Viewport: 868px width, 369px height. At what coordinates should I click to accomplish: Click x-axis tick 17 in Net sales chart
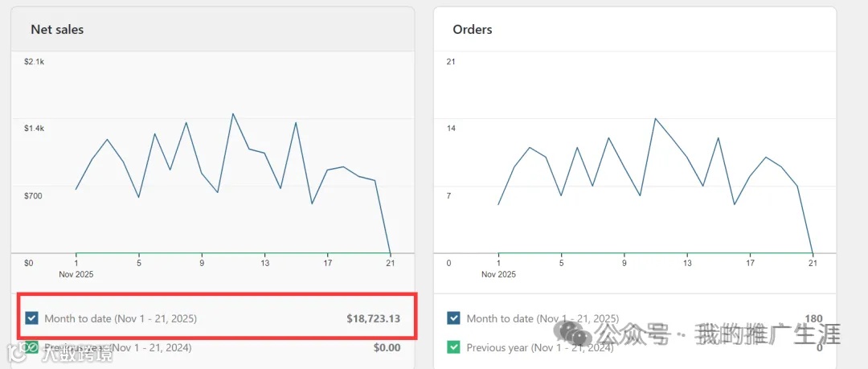pyautogui.click(x=327, y=263)
